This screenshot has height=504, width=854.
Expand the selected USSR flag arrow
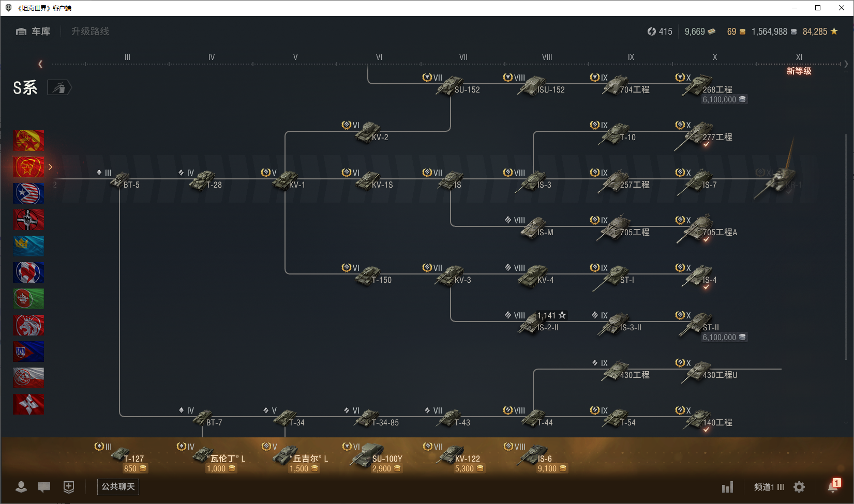(x=50, y=167)
